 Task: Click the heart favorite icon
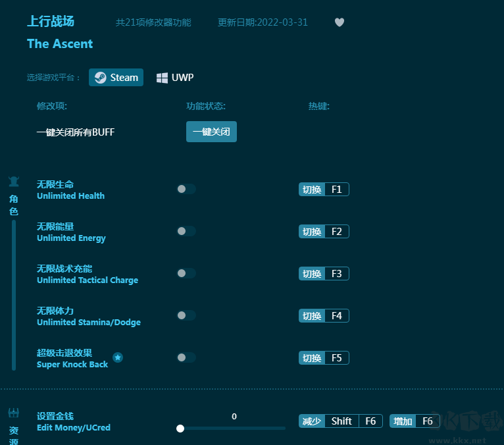coord(340,22)
